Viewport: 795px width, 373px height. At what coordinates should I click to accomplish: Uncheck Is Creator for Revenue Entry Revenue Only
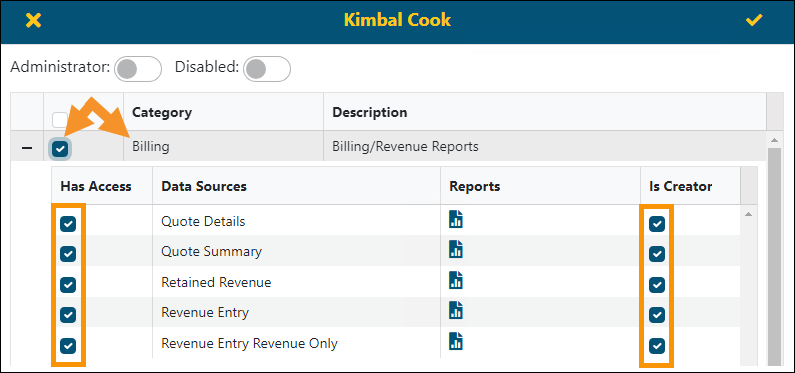[657, 346]
